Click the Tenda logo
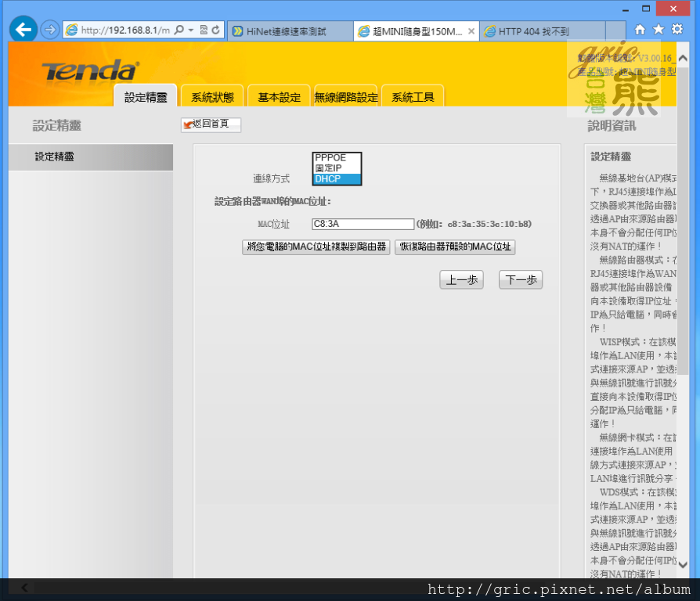700x601 pixels. (90, 70)
